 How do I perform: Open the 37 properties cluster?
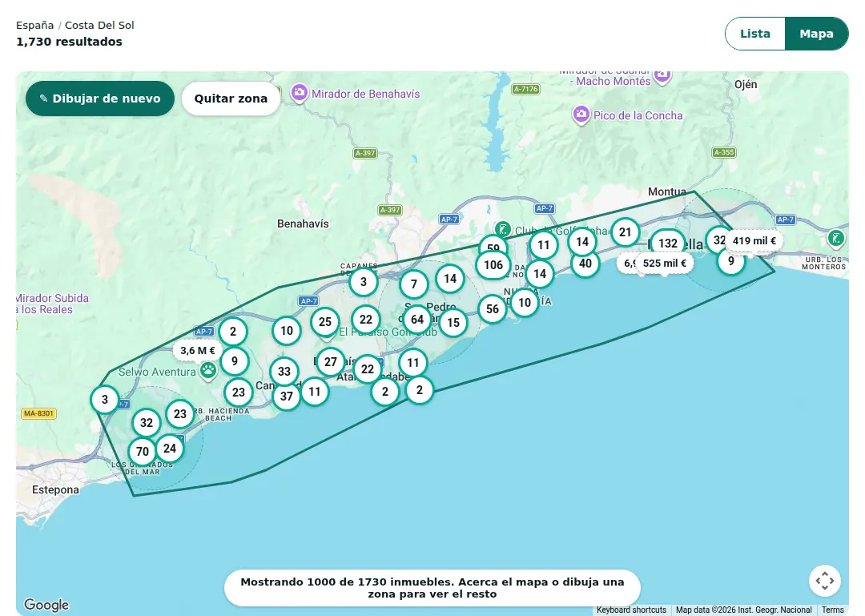click(x=286, y=397)
